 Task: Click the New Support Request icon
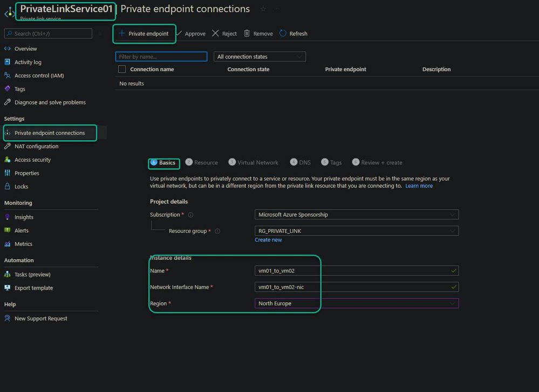click(7, 318)
